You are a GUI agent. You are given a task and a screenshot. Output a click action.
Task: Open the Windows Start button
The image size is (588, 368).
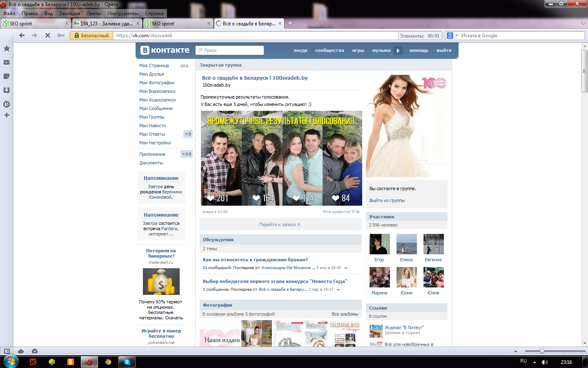click(x=11, y=361)
